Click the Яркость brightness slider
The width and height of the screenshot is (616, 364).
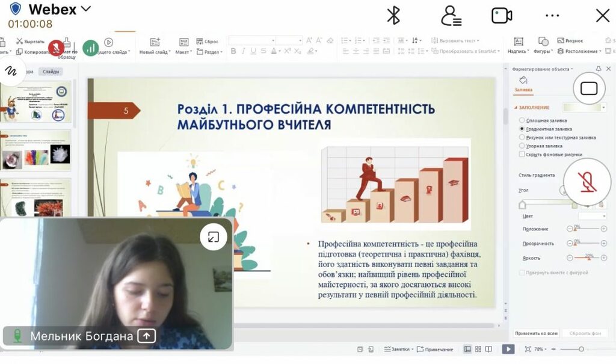[587, 258]
